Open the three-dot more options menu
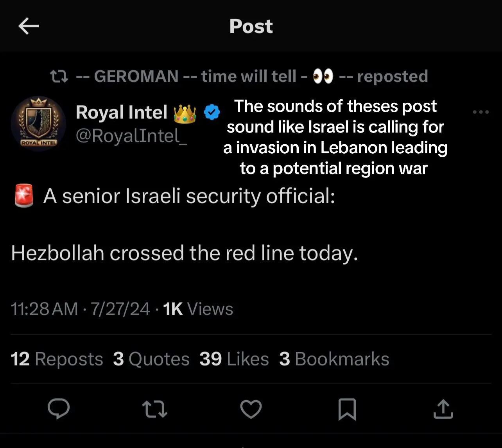Screen dimensions: 502x448 point(481,112)
